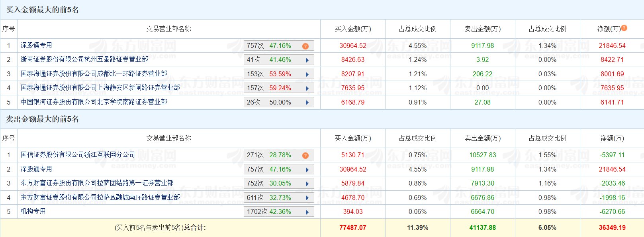Expand arrow in sell table's 深股通专用 row
This screenshot has height=237, width=644.
click(x=307, y=170)
